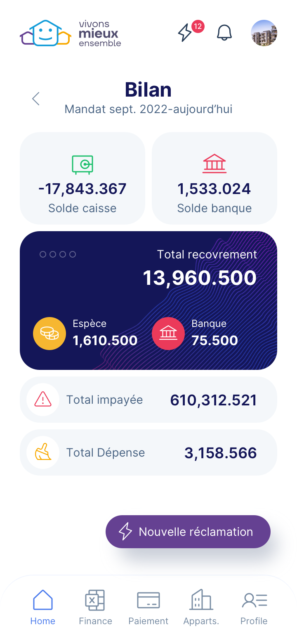Tap the green safe cash icon

click(x=82, y=164)
